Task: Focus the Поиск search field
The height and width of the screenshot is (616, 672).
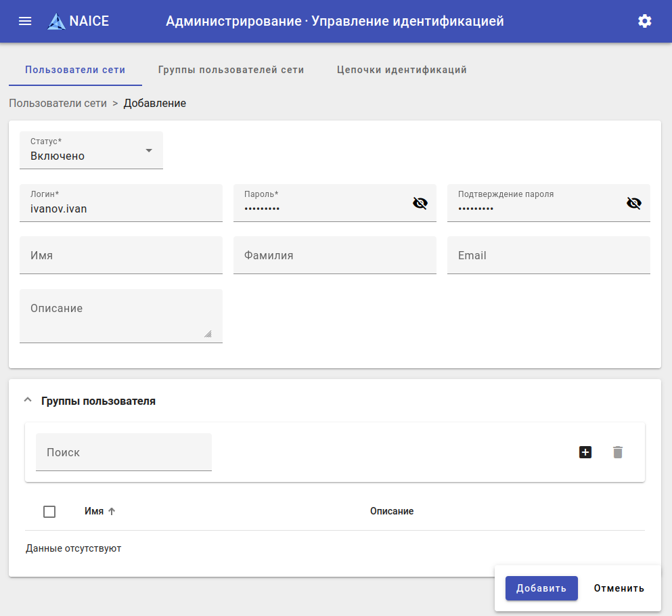Action: [x=124, y=452]
